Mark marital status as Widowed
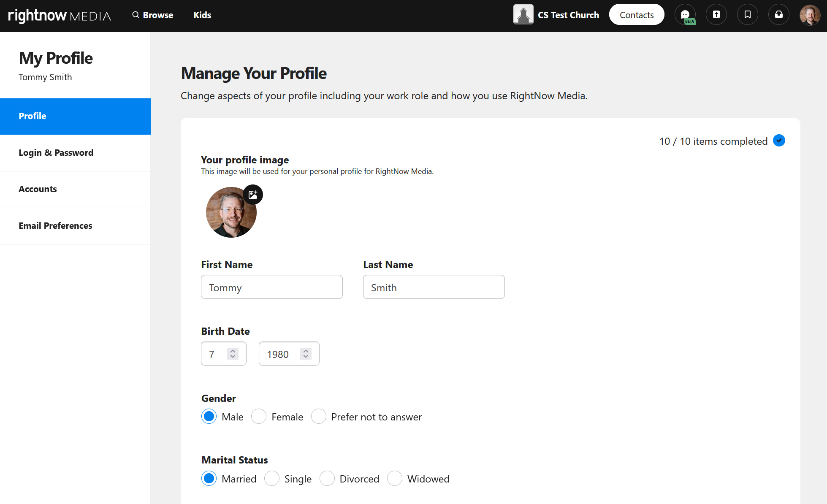The height and width of the screenshot is (504, 827). pyautogui.click(x=395, y=479)
